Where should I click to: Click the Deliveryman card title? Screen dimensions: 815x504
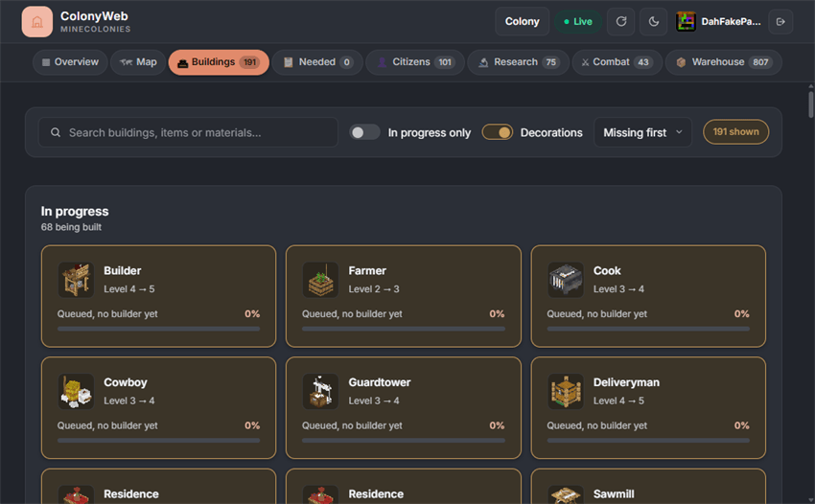pos(626,382)
